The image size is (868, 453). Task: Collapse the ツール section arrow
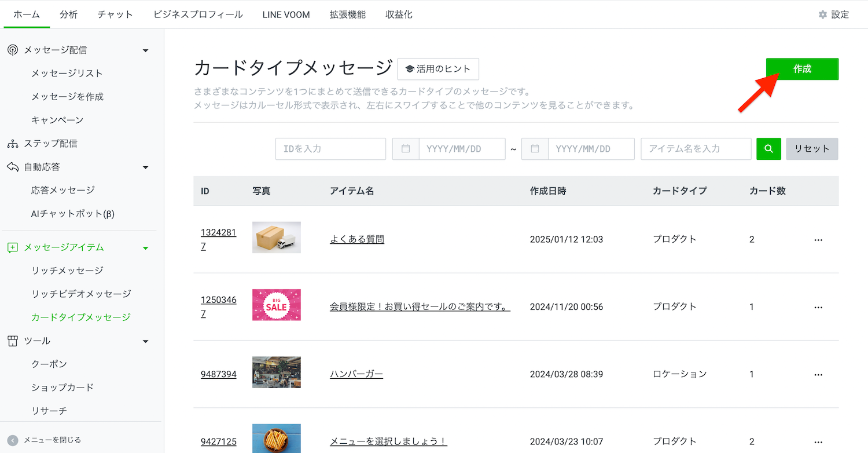tap(145, 341)
